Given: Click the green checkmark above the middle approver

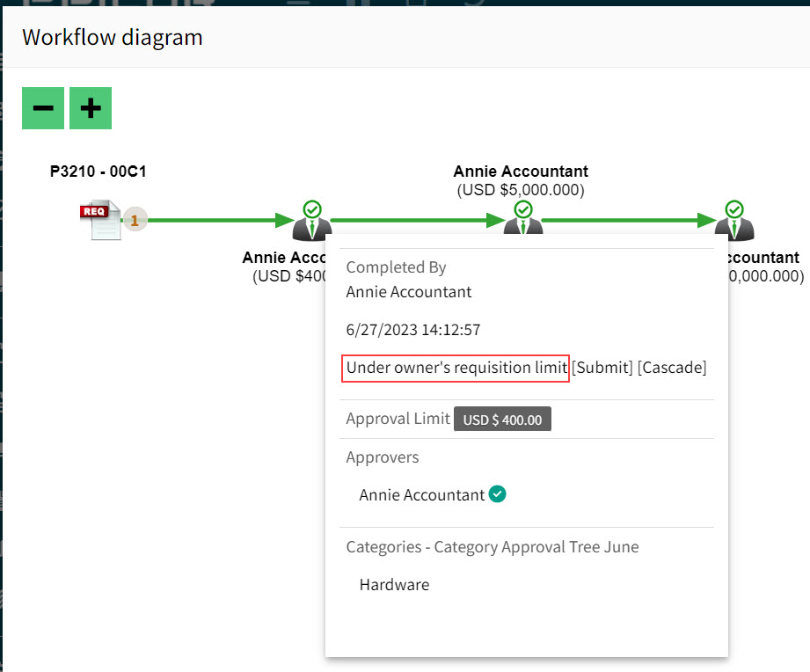Looking at the screenshot, I should 522,208.
